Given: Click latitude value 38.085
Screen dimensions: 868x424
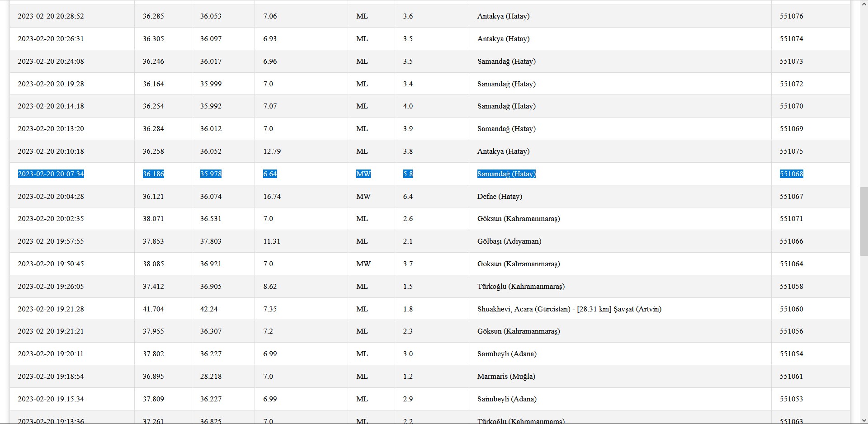Looking at the screenshot, I should coord(153,264).
